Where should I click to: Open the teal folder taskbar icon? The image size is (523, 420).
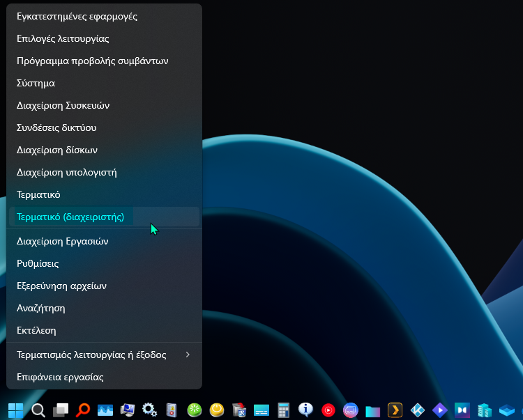point(372,410)
